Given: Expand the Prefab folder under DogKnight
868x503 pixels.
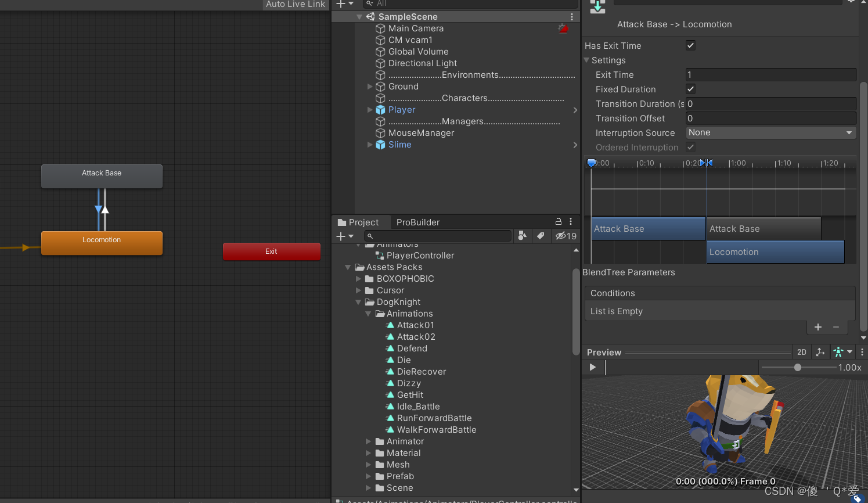Looking at the screenshot, I should click(368, 476).
